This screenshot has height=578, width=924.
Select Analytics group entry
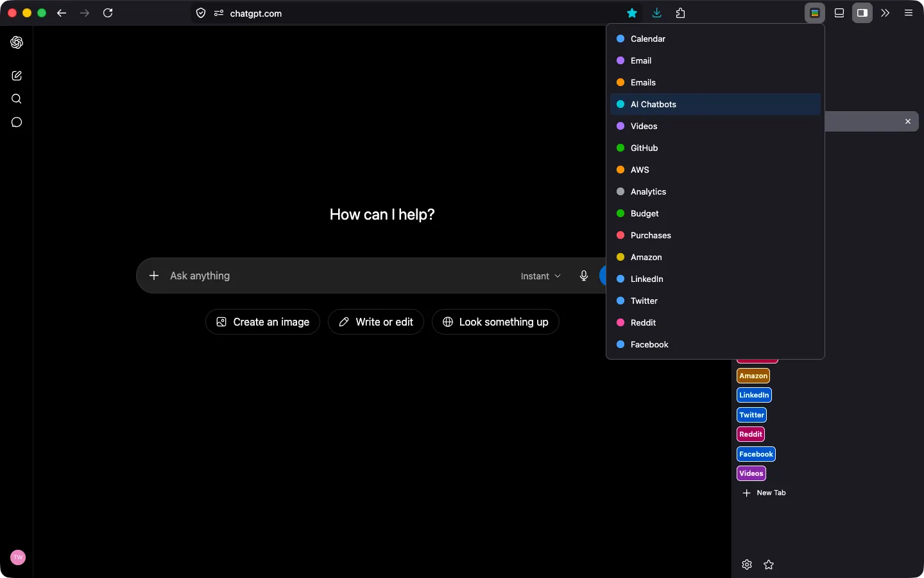715,191
